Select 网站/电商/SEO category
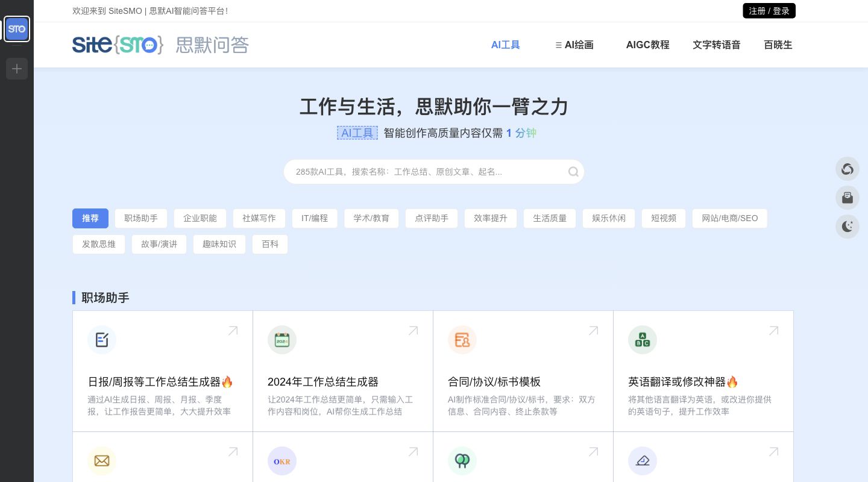The width and height of the screenshot is (868, 482). [x=729, y=218]
